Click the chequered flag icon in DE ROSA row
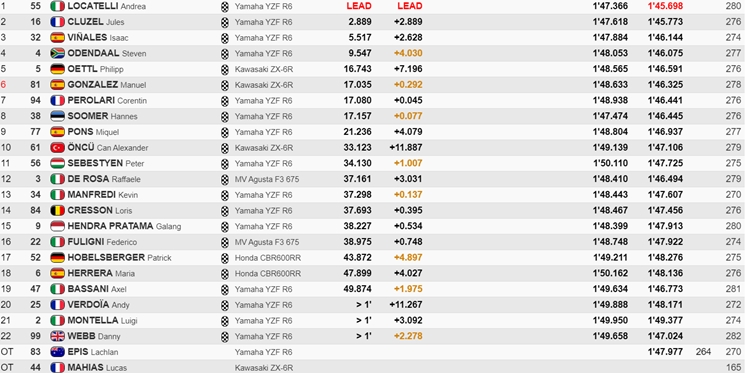Image resolution: width=745 pixels, height=373 pixels. tap(225, 179)
